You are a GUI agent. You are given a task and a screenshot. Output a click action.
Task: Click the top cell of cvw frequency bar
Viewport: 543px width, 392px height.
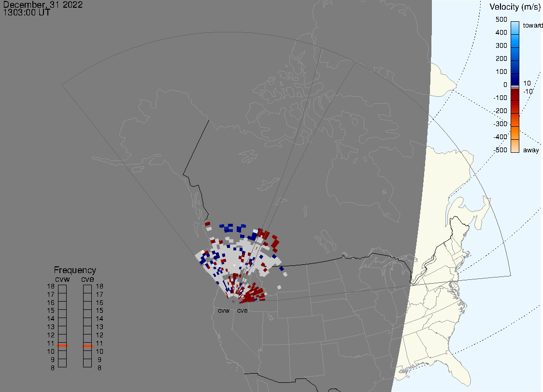tap(62, 289)
